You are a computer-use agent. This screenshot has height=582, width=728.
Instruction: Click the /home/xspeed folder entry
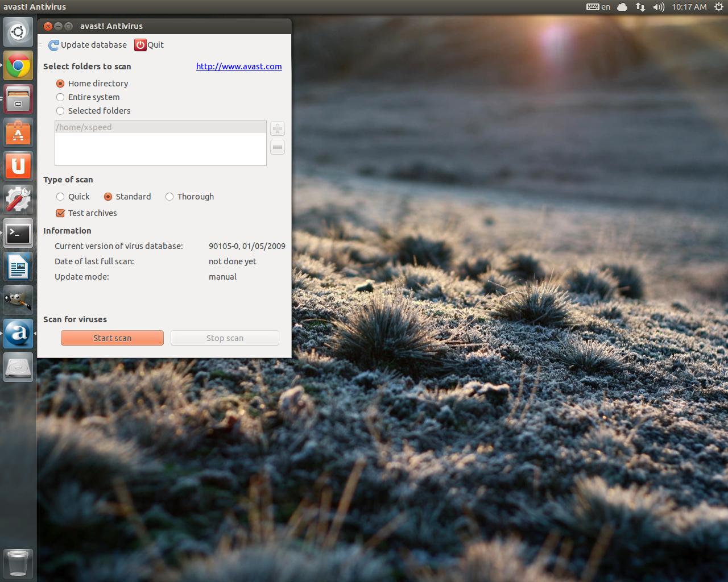(160, 127)
